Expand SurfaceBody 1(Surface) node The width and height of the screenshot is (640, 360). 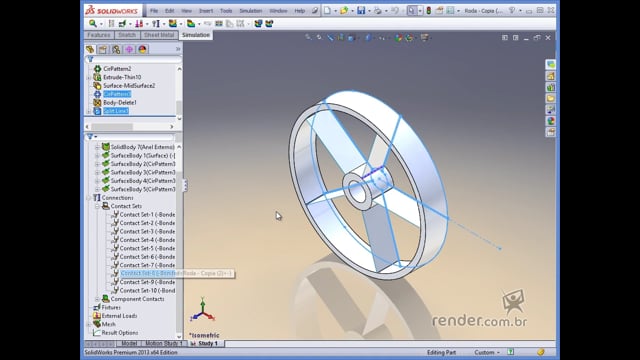[x=97, y=156]
